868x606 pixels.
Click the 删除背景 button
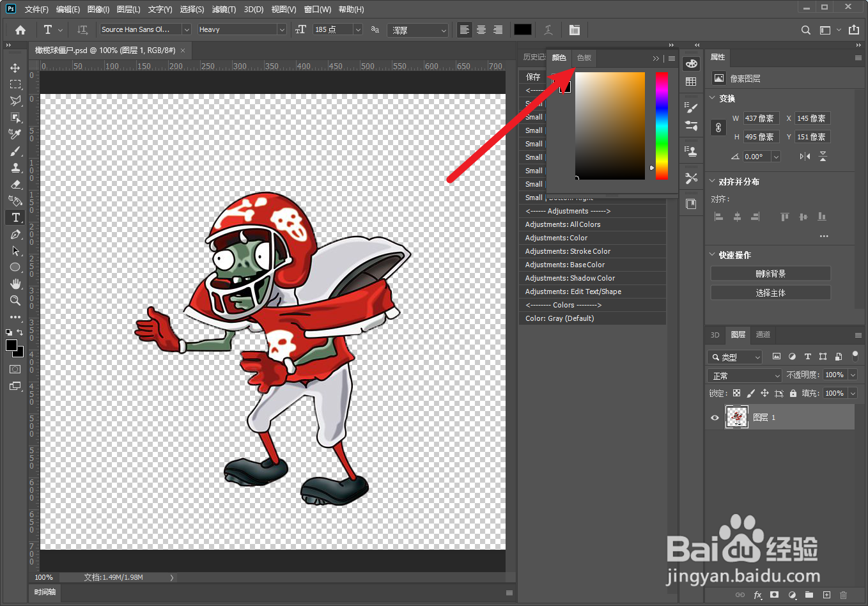pos(771,274)
